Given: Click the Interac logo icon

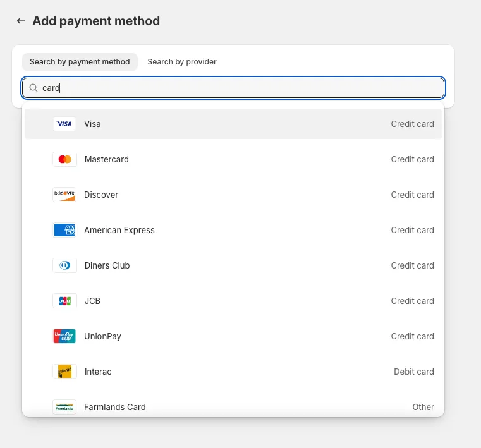Looking at the screenshot, I should coord(64,372).
